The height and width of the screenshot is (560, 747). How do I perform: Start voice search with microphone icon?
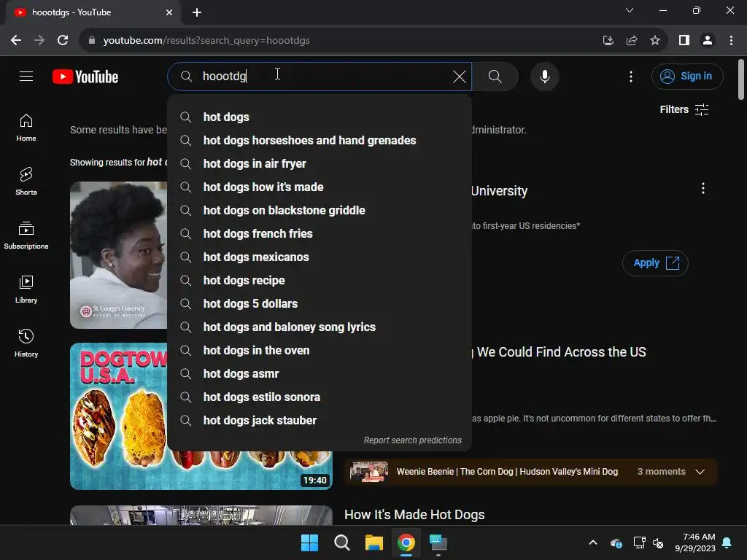pos(544,76)
